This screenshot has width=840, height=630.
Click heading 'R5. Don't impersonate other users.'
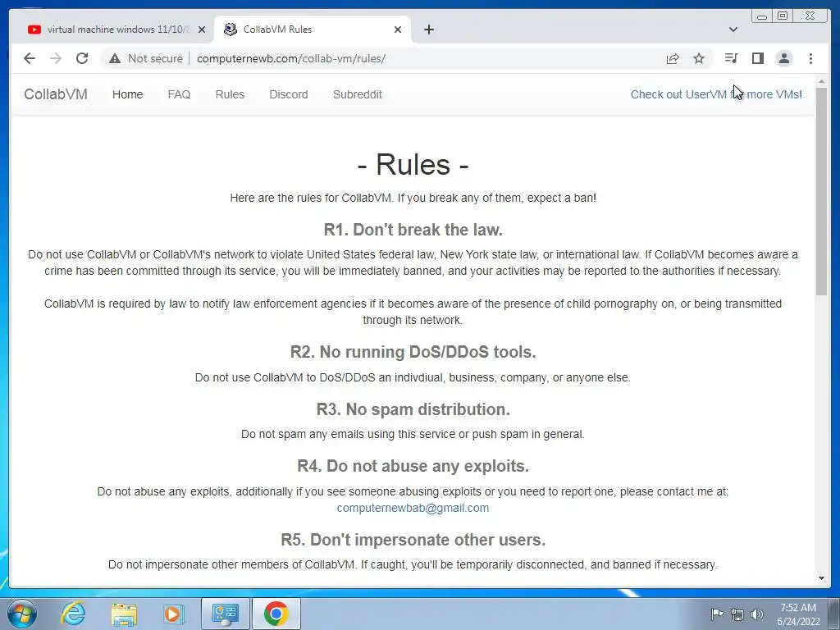pos(413,540)
